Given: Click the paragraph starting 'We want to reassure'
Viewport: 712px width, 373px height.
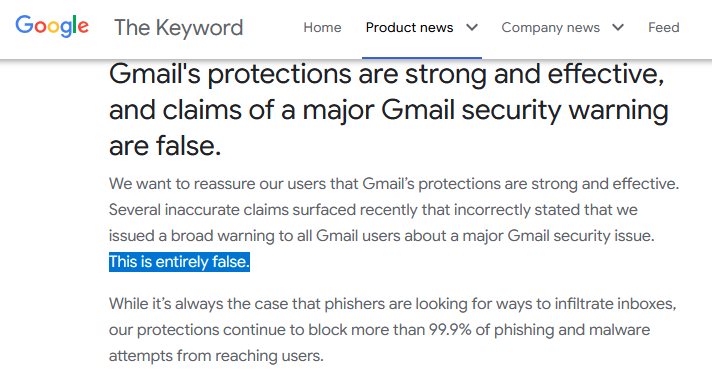Looking at the screenshot, I should 394,223.
